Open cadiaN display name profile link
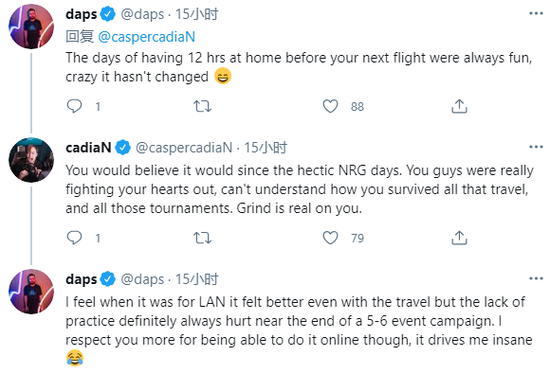The width and height of the screenshot is (550, 374). pos(88,147)
